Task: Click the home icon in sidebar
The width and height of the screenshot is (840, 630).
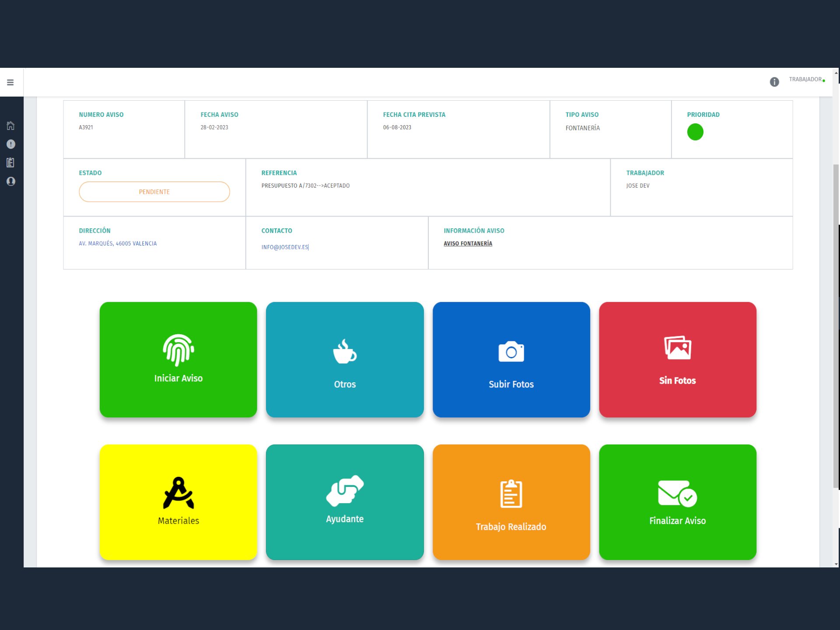Action: (x=10, y=126)
